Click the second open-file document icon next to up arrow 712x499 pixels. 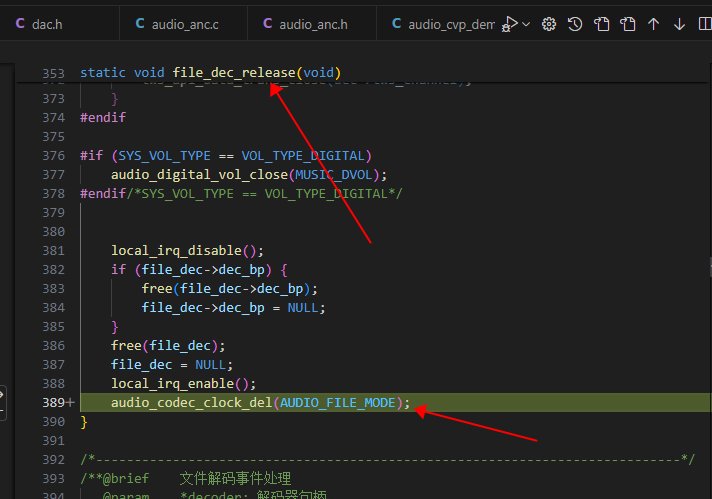coord(628,24)
